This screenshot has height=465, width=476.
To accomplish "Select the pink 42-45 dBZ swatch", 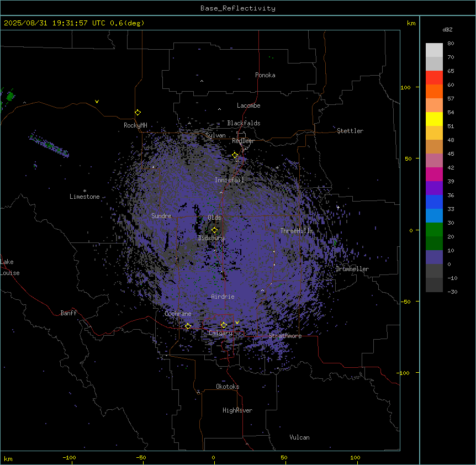I will [434, 161].
